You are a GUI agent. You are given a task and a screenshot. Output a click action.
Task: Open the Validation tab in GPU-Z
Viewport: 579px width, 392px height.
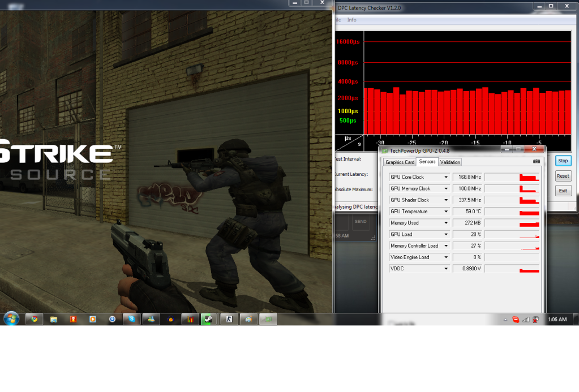point(450,162)
